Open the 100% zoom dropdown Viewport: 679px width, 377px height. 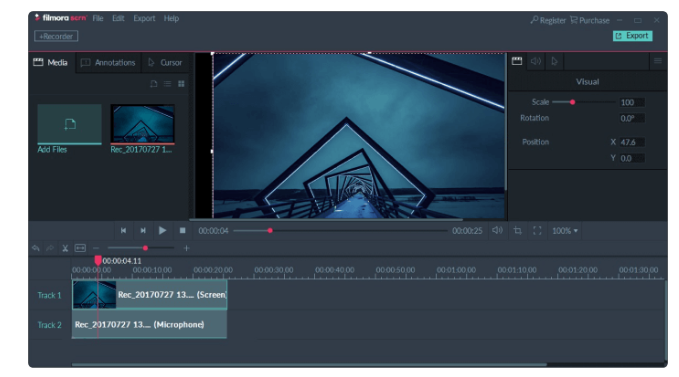pyautogui.click(x=565, y=231)
